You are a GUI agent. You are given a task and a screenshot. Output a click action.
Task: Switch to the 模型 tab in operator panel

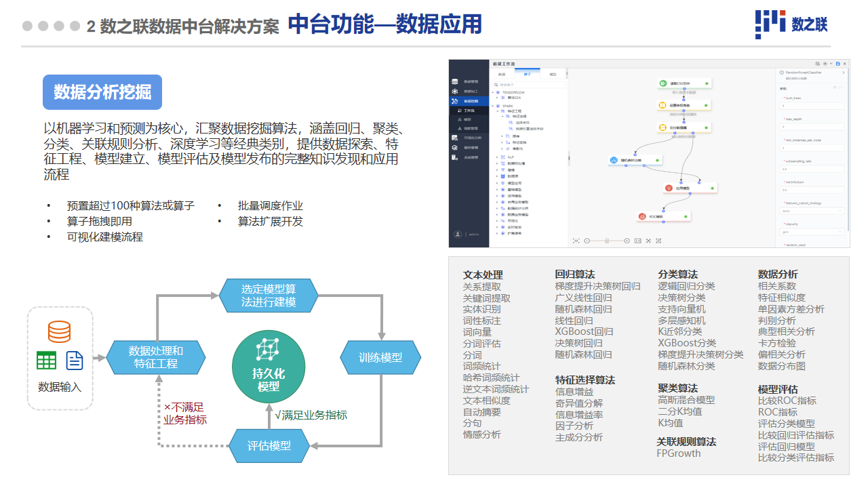552,74
